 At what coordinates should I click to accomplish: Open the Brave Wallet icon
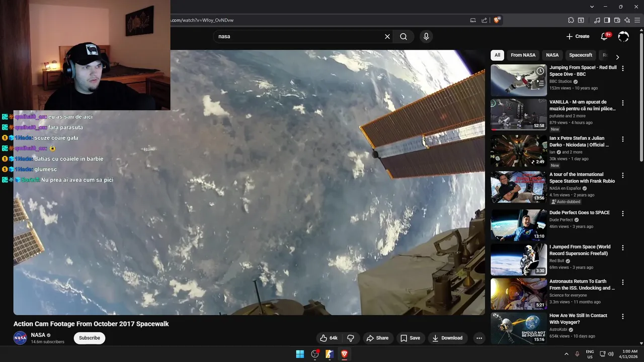617,20
